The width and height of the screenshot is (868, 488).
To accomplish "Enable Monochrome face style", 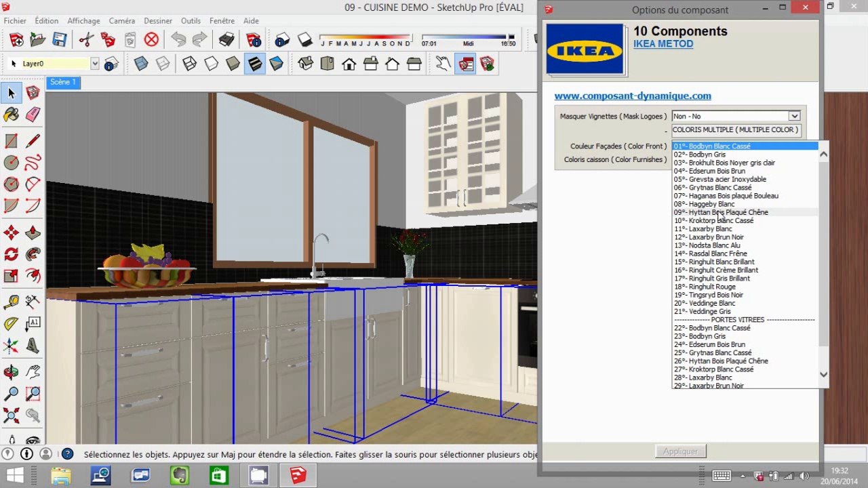I will tap(277, 64).
